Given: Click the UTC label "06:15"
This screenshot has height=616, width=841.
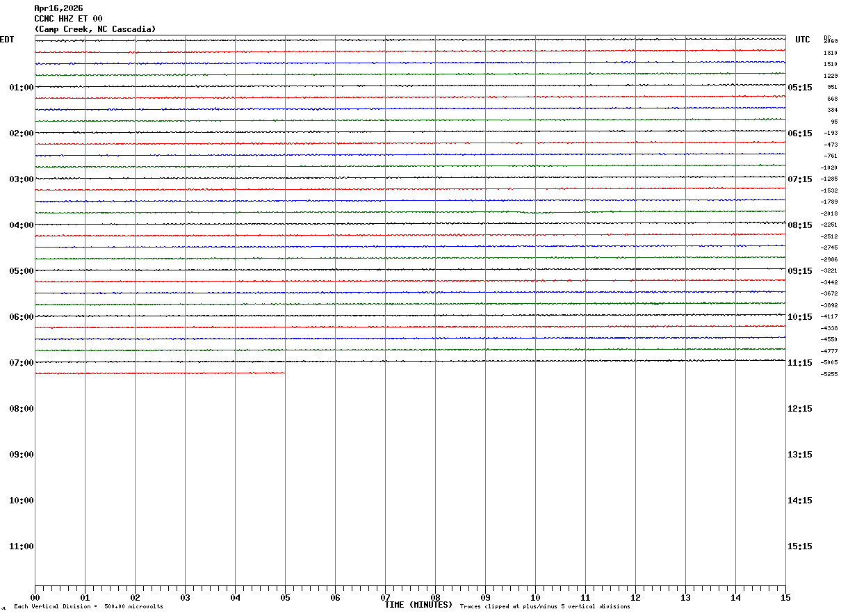Looking at the screenshot, I should click(800, 133).
